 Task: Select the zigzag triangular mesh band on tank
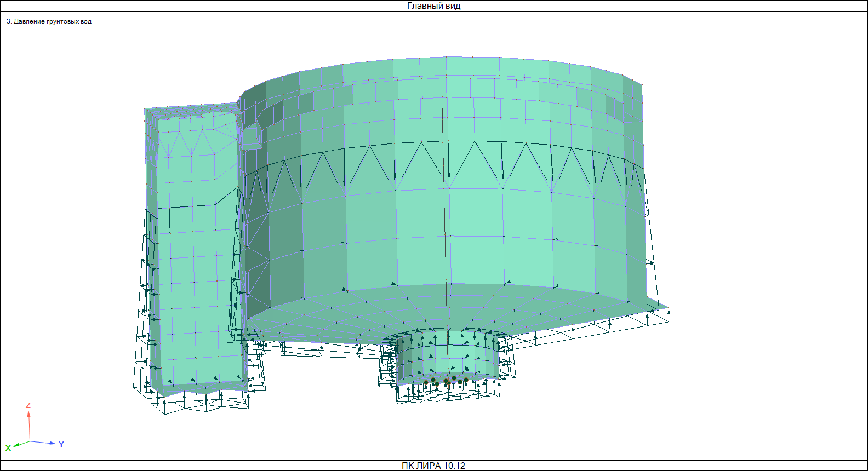click(x=438, y=167)
